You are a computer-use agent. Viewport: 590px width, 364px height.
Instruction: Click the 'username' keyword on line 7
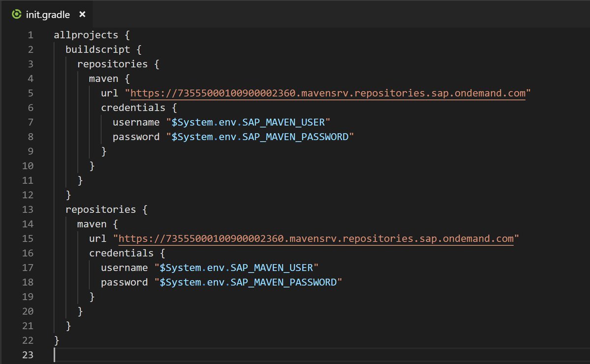click(136, 122)
